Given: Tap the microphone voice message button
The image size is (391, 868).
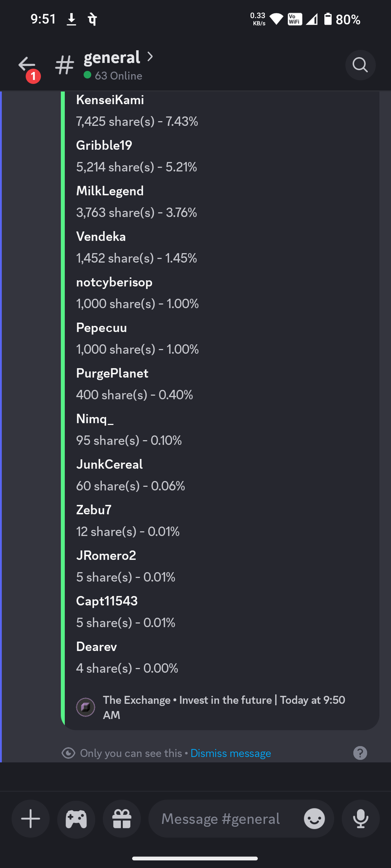Looking at the screenshot, I should pos(361,818).
